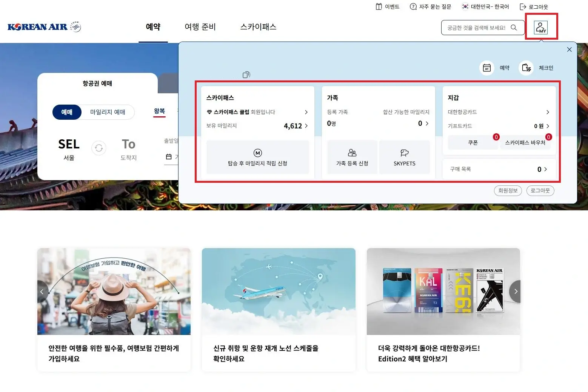Open SKYPETS icon button
This screenshot has width=588, height=392.
tap(405, 157)
